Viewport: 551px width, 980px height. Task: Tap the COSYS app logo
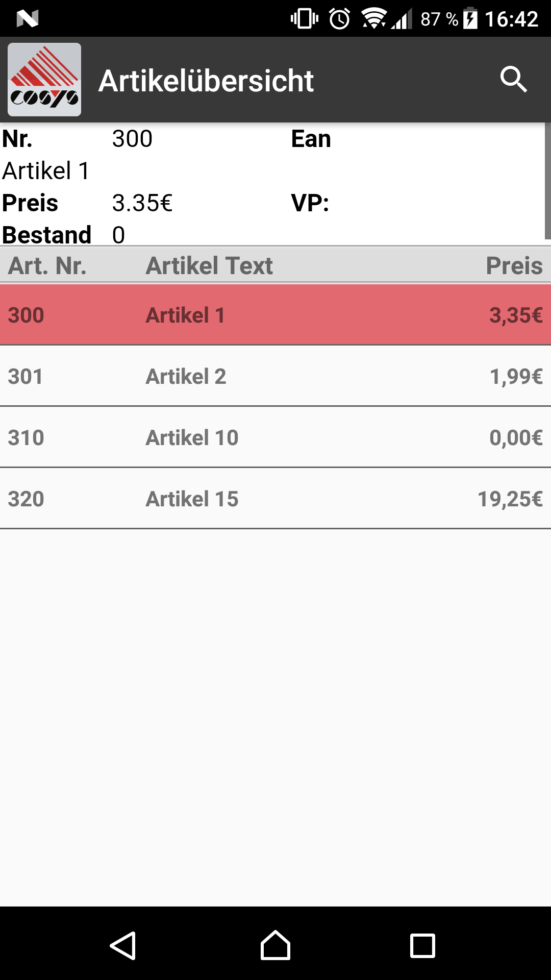tap(44, 80)
